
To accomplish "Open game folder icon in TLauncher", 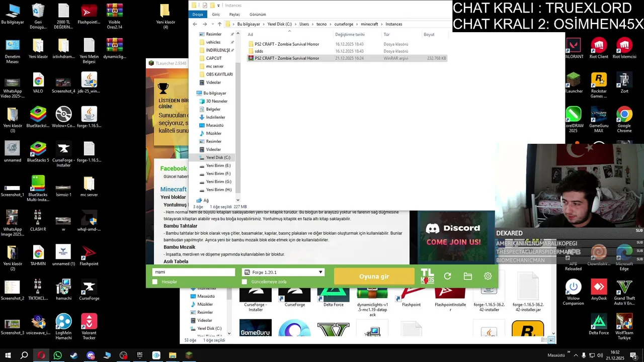I will (x=467, y=276).
